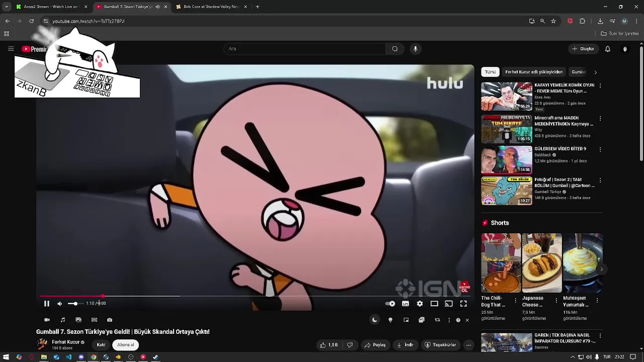The width and height of the screenshot is (644, 362).
Task: Open the browser extensions puzzle icon
Action: tap(583, 21)
